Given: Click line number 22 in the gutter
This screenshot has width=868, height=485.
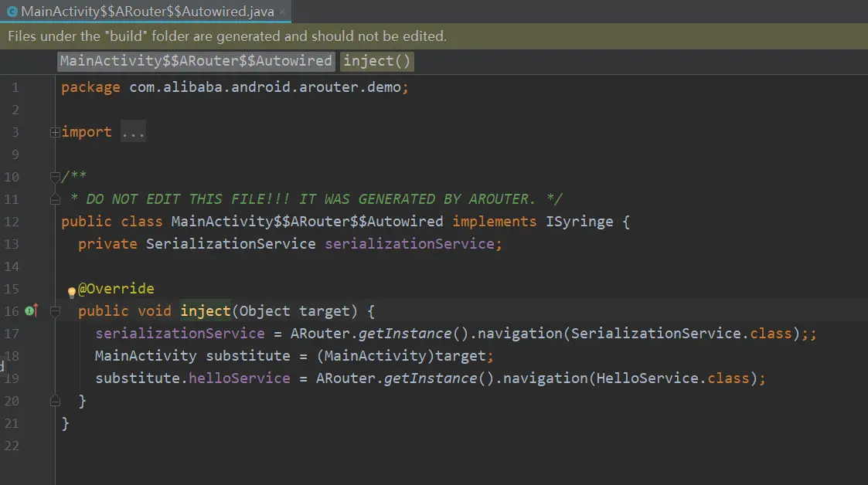Looking at the screenshot, I should point(12,446).
